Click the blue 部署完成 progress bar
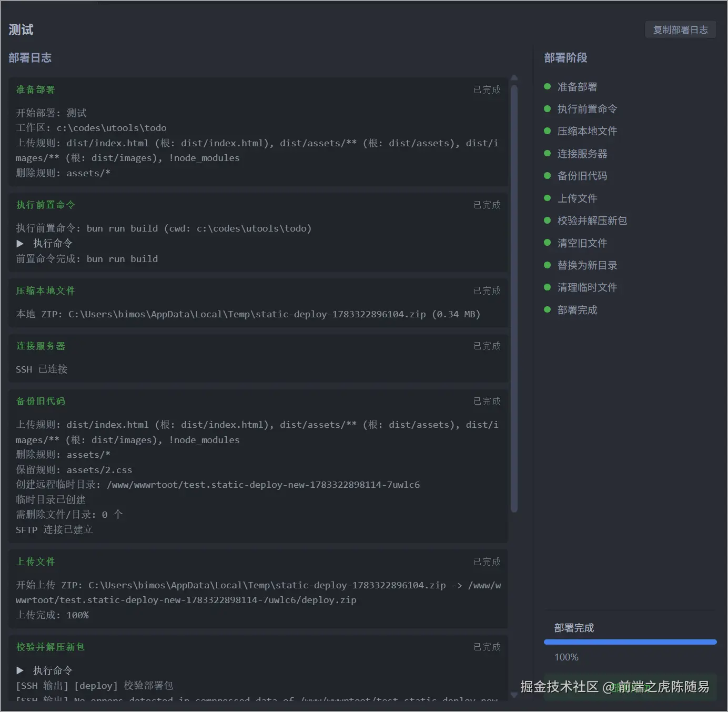The image size is (728, 712). 630,642
